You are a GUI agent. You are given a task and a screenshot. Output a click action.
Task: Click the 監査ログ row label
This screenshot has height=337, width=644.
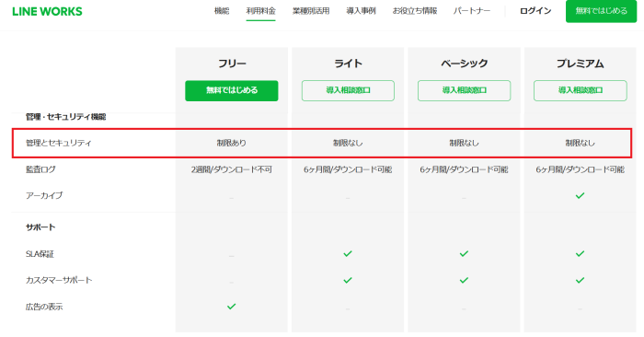pyautogui.click(x=40, y=169)
